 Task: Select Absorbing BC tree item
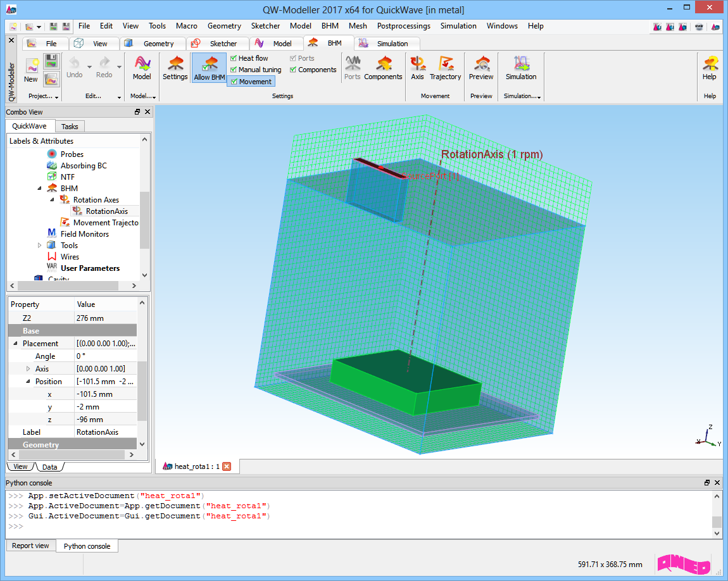click(84, 166)
